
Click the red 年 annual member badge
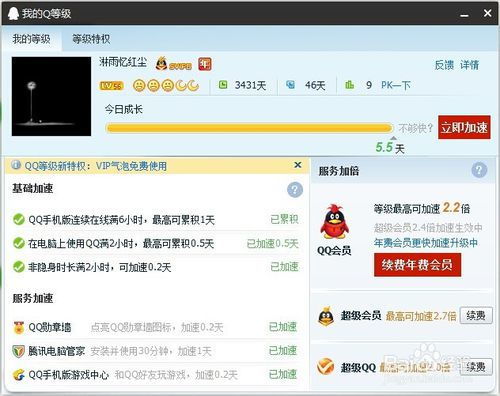point(205,64)
